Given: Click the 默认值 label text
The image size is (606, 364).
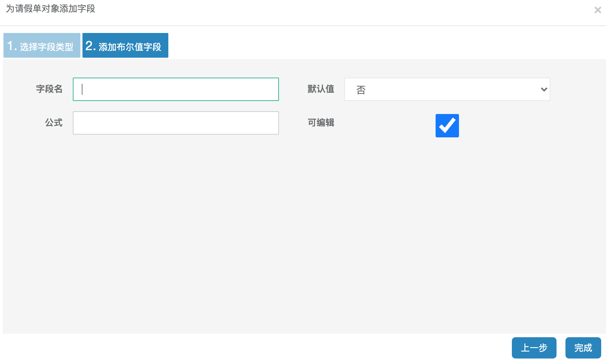Looking at the screenshot, I should [321, 89].
